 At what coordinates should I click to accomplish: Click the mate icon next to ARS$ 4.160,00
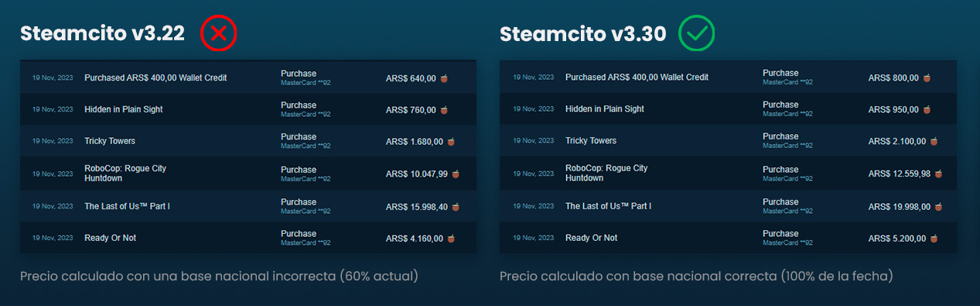pyautogui.click(x=451, y=239)
